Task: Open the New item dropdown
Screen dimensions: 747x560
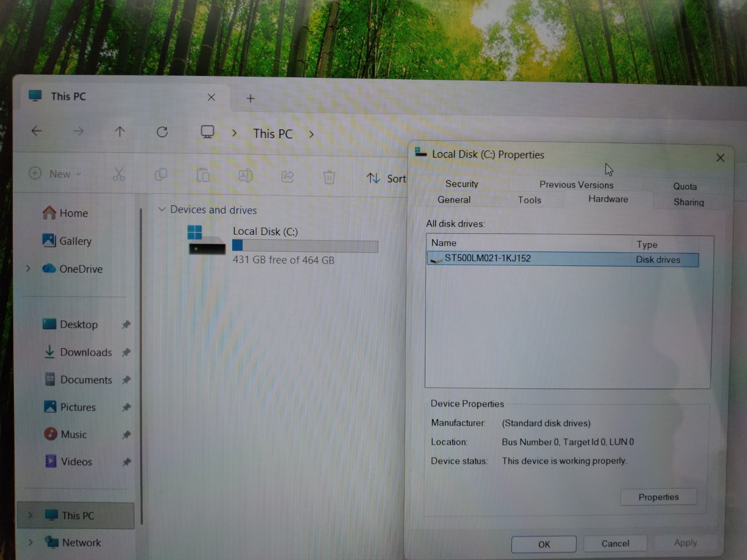Action: point(55,174)
